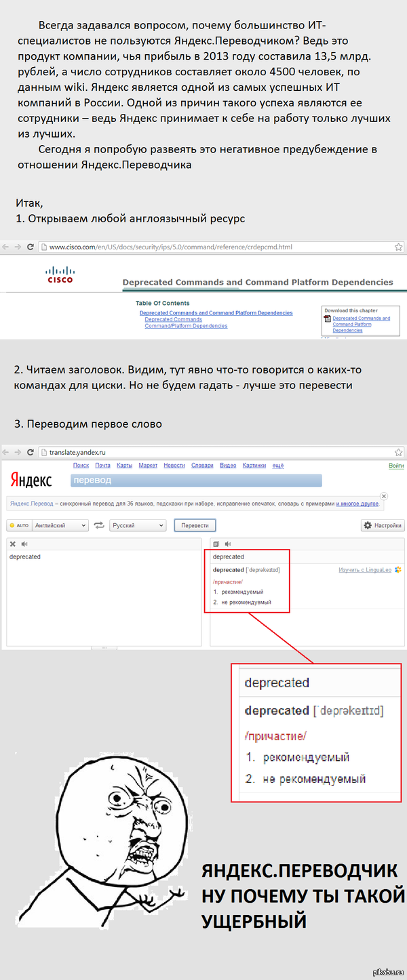The height and width of the screenshot is (980, 407).
Task: Open the 'и многое другое' link
Action: point(357,504)
